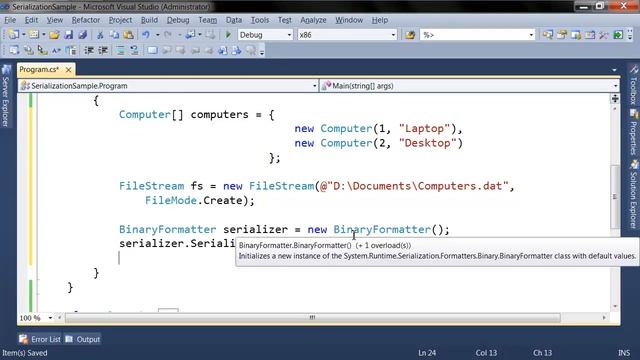
Task: Click the scroll-down arrow of the code editor
Action: coord(615,307)
